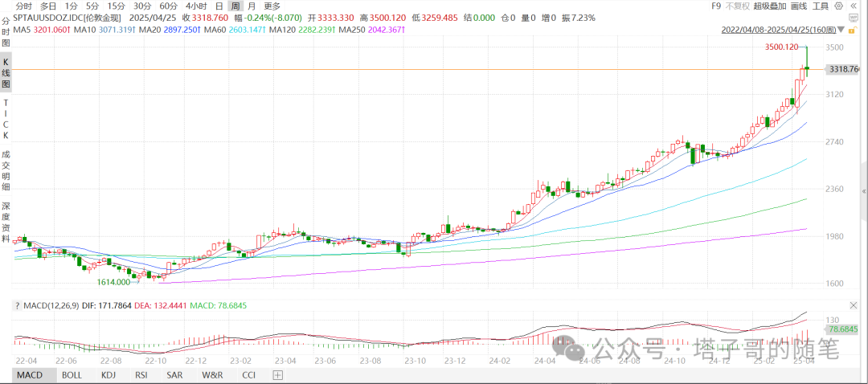Open the 不复权 adjustment option

[738, 6]
